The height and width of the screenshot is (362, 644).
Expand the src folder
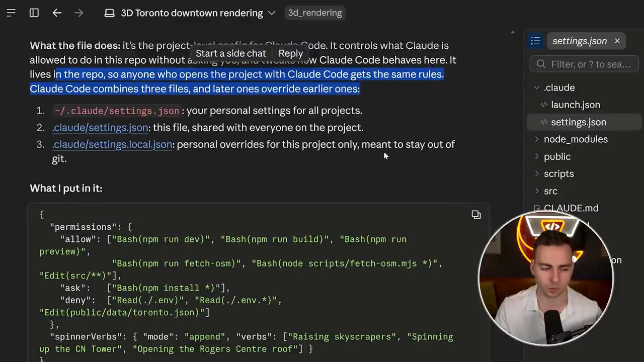[x=537, y=191]
